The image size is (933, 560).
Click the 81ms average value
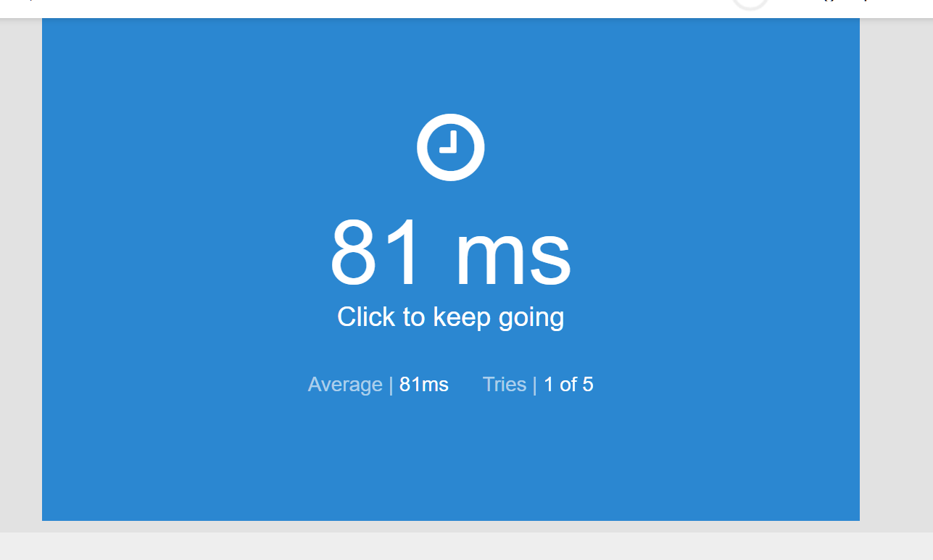click(x=424, y=385)
